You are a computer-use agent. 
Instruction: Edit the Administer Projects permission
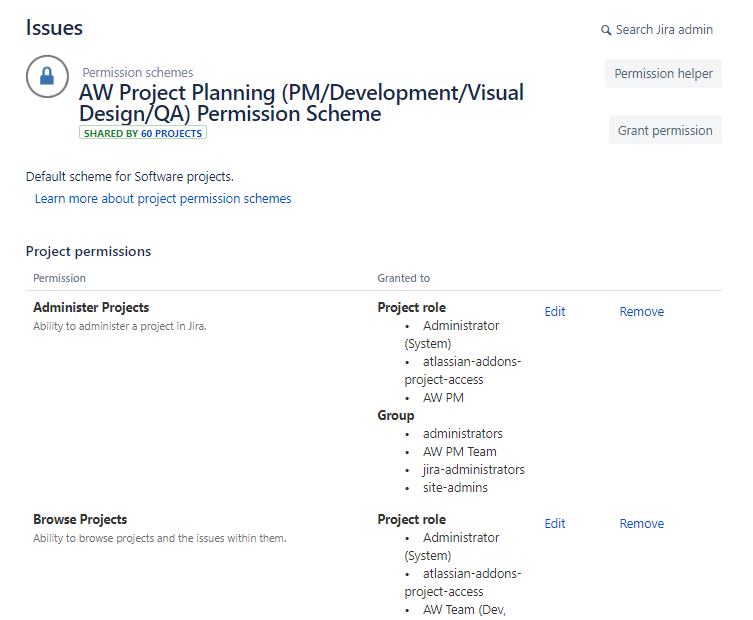[555, 312]
